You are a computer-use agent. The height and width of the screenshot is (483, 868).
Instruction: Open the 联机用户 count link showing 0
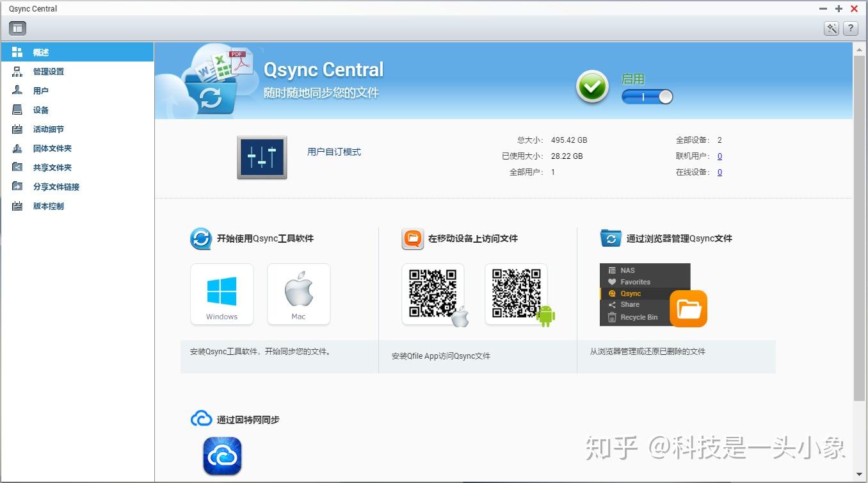coord(719,156)
